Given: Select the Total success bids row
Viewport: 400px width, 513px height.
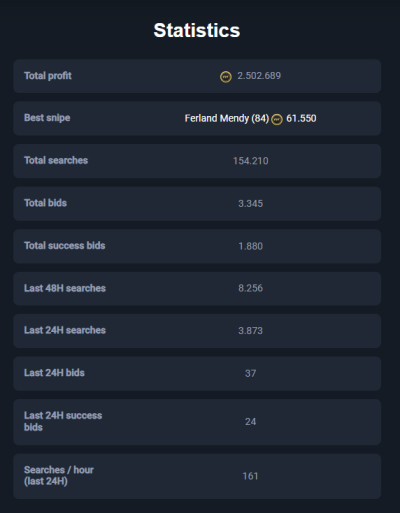Looking at the screenshot, I should click(x=197, y=246).
